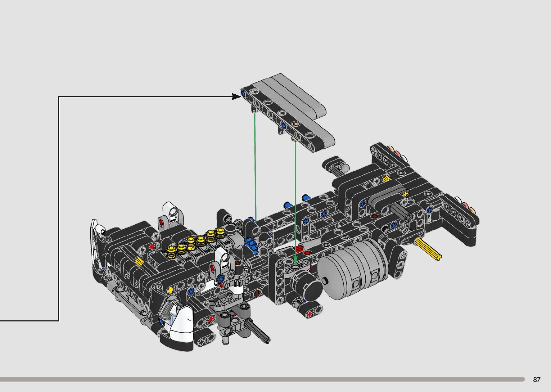Click the black arrowhead pointing at the sub-assembly
Image resolution: width=551 pixels, height=392 pixels.
236,96
